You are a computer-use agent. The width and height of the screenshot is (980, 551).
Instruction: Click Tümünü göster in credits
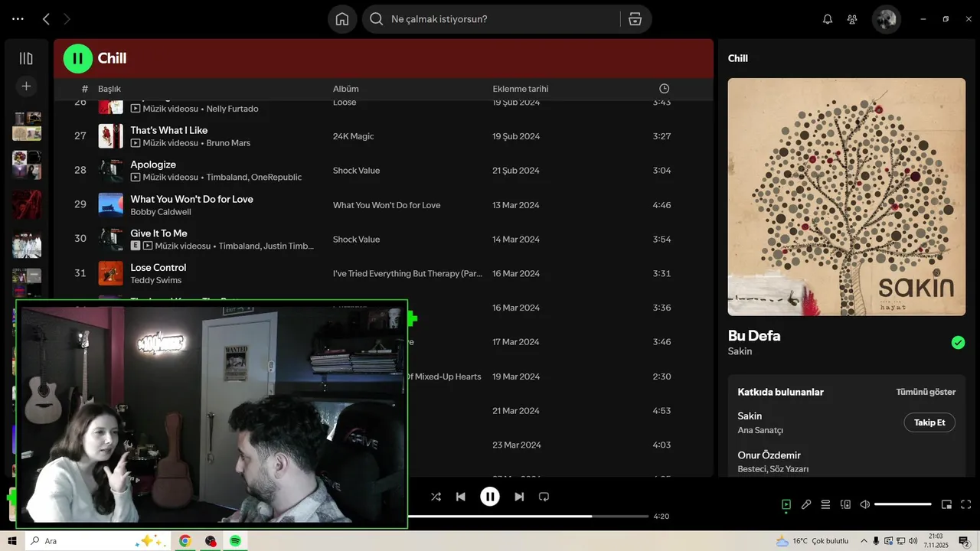click(x=926, y=392)
